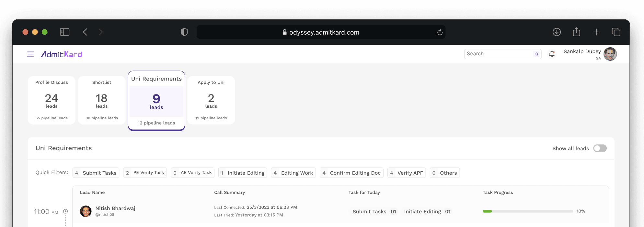Click Nitish Bhardwaj's avatar photo
644x227 pixels.
click(86, 211)
